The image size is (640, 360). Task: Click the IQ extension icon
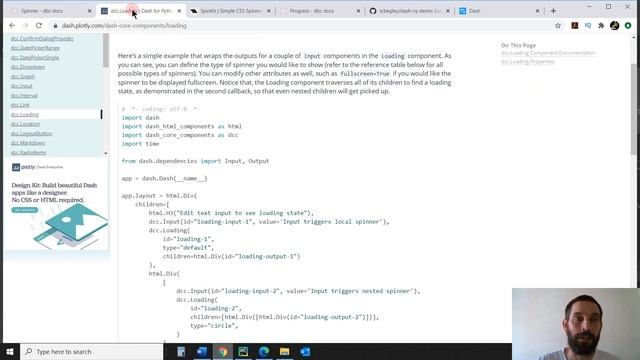coord(588,25)
